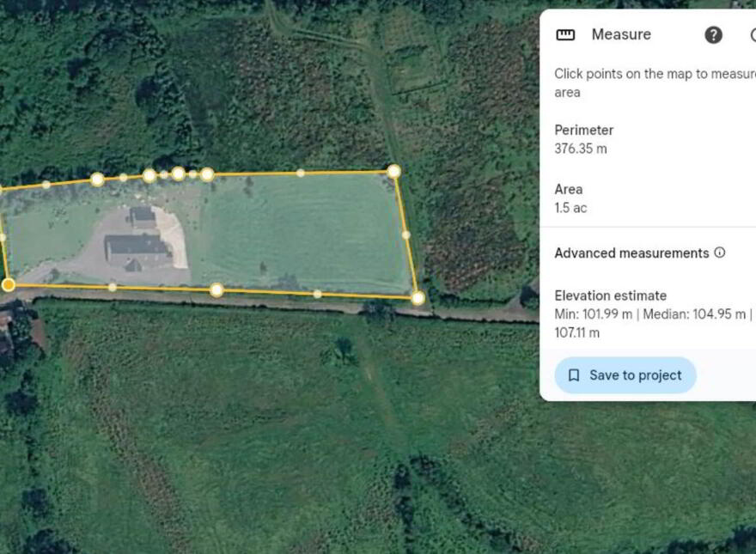Click the Min: 101.99 m elevation value
Screen dimensions: 756x554
point(593,314)
